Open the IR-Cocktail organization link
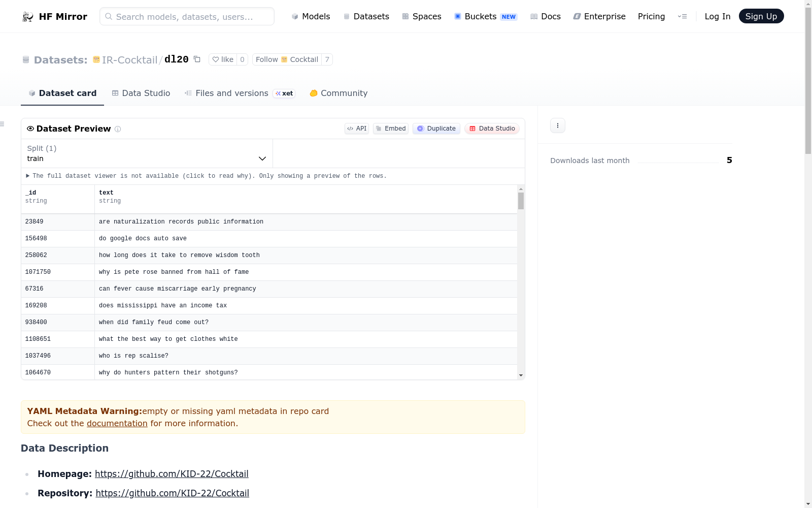 point(129,60)
